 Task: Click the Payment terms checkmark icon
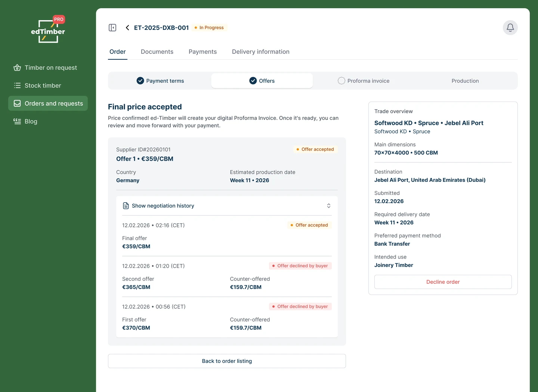click(x=140, y=81)
